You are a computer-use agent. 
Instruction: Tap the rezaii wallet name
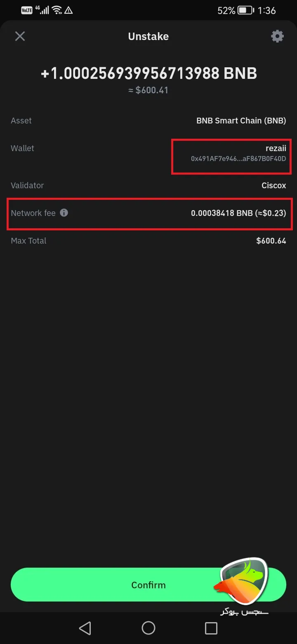276,148
